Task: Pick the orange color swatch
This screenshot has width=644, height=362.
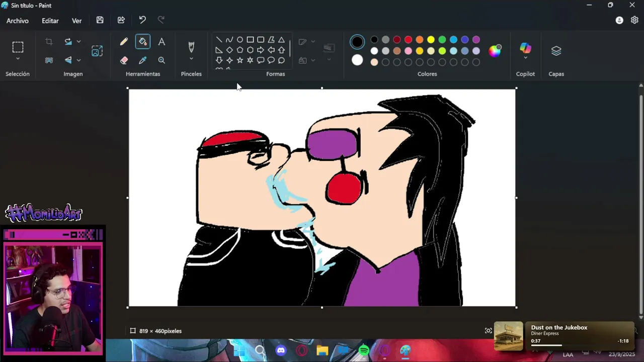Action: point(420,40)
